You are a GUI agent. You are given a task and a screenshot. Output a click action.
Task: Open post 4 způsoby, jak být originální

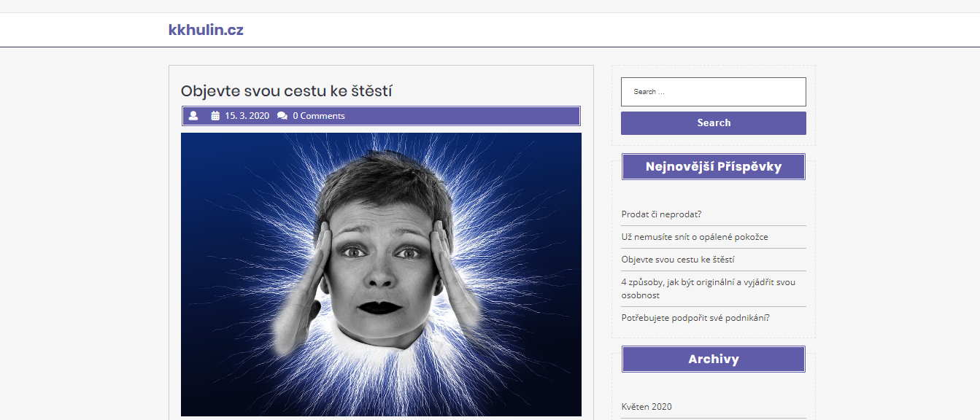709,288
